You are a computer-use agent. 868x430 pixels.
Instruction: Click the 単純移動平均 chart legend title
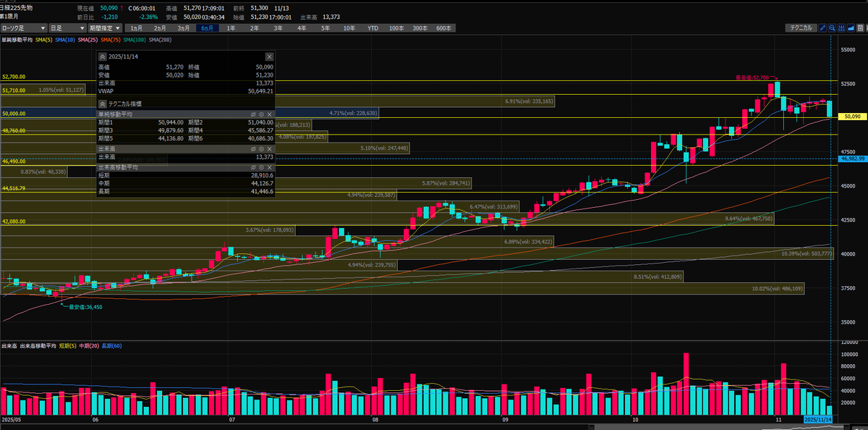[x=17, y=40]
